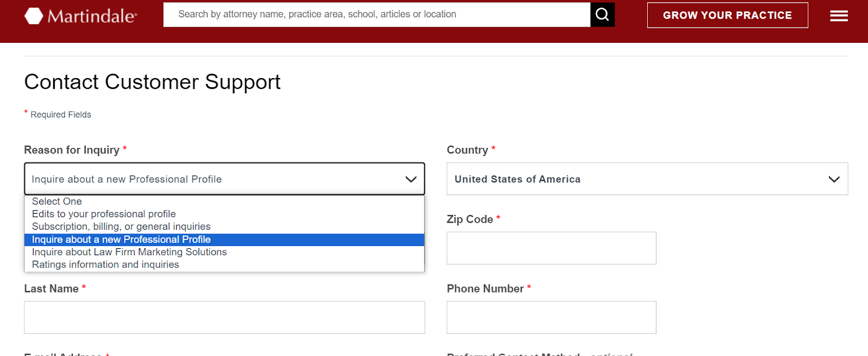The height and width of the screenshot is (356, 868).
Task: Click the 'Zip Code' label
Action: click(470, 219)
